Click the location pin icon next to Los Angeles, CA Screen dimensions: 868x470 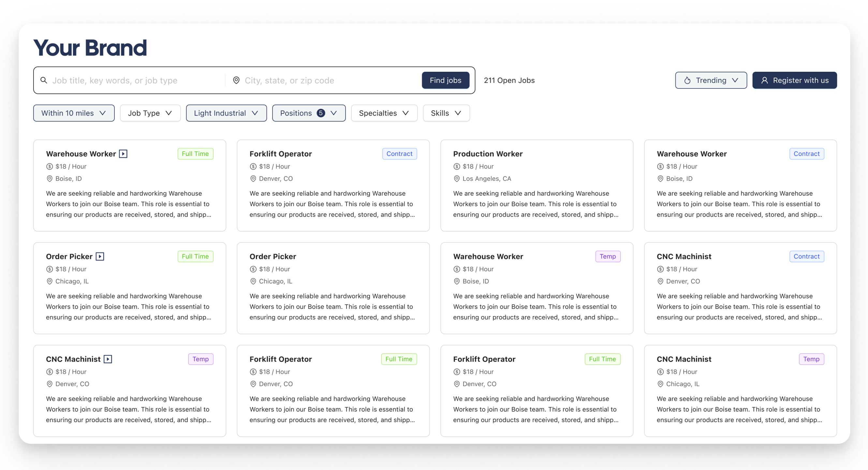[457, 179]
